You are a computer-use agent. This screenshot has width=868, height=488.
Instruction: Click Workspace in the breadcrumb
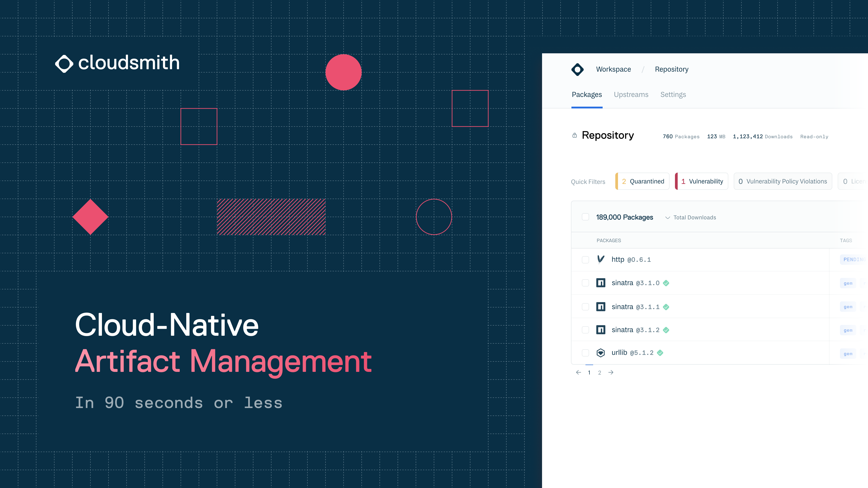tap(613, 69)
